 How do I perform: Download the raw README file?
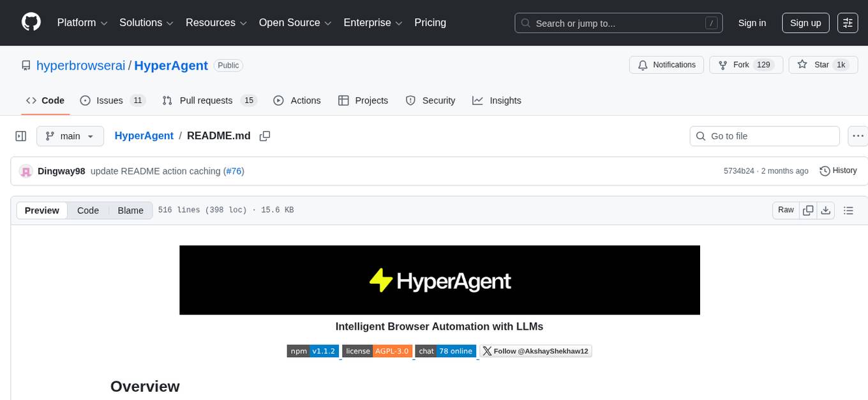coord(826,210)
